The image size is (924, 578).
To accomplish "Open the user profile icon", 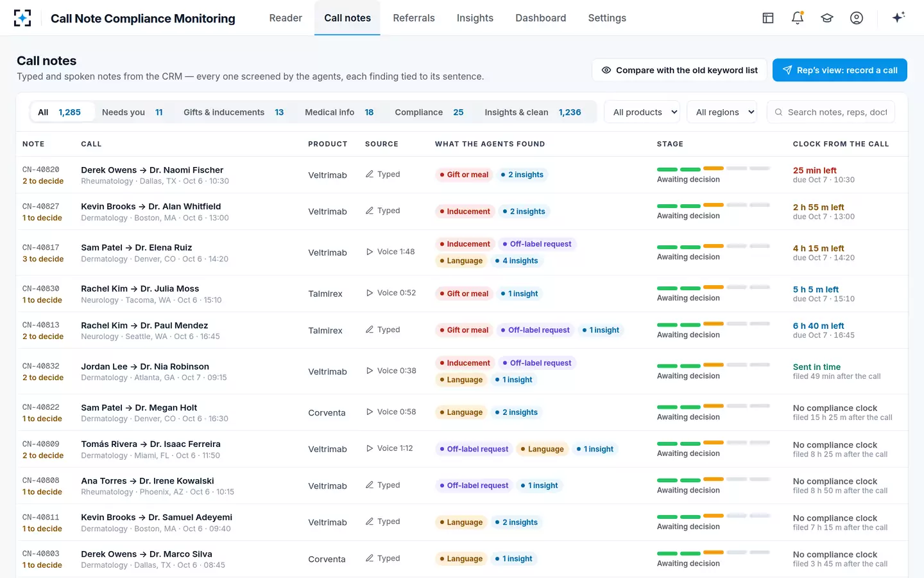I will [x=857, y=18].
